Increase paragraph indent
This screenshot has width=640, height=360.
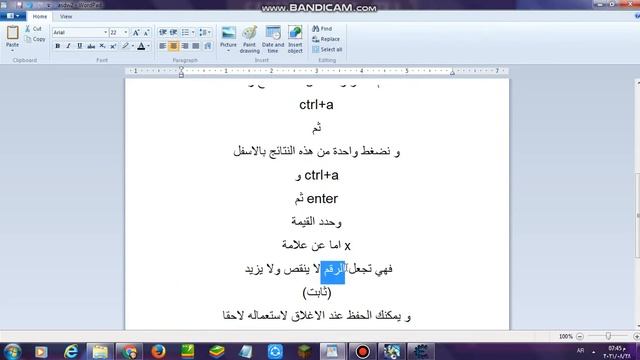pos(173,32)
